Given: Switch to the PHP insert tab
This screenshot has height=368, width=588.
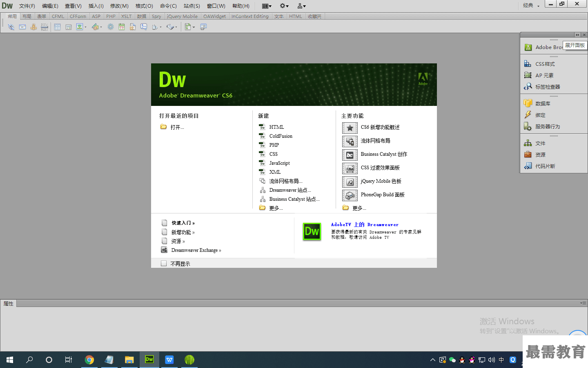Looking at the screenshot, I should tap(111, 16).
